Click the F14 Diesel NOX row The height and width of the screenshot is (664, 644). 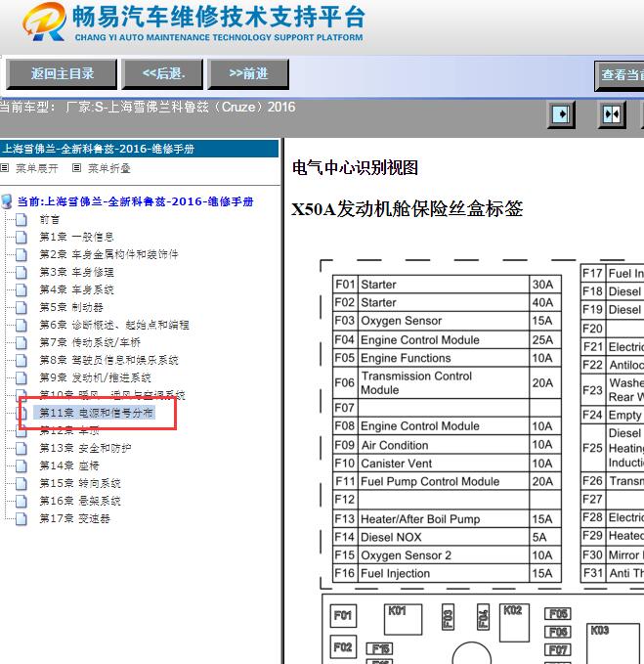pos(447,538)
